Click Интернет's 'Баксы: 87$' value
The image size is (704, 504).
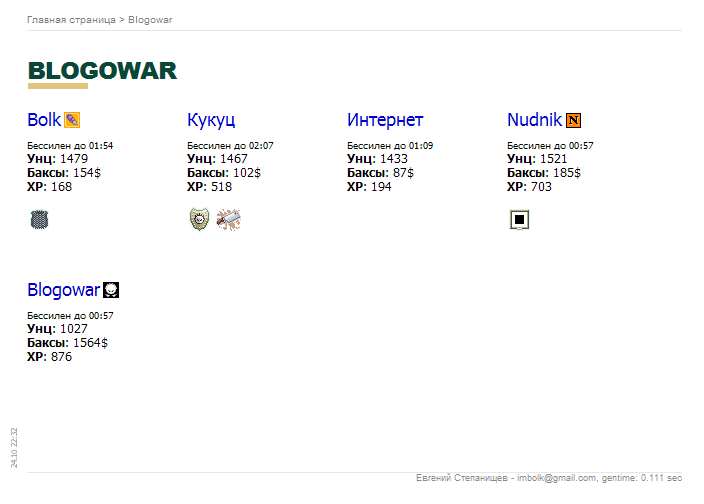pos(380,173)
